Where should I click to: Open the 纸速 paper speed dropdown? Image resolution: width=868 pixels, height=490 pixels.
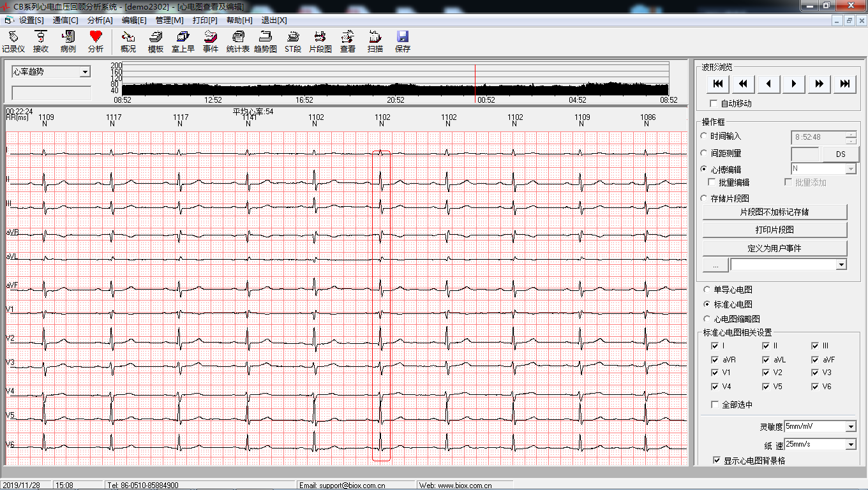click(851, 444)
